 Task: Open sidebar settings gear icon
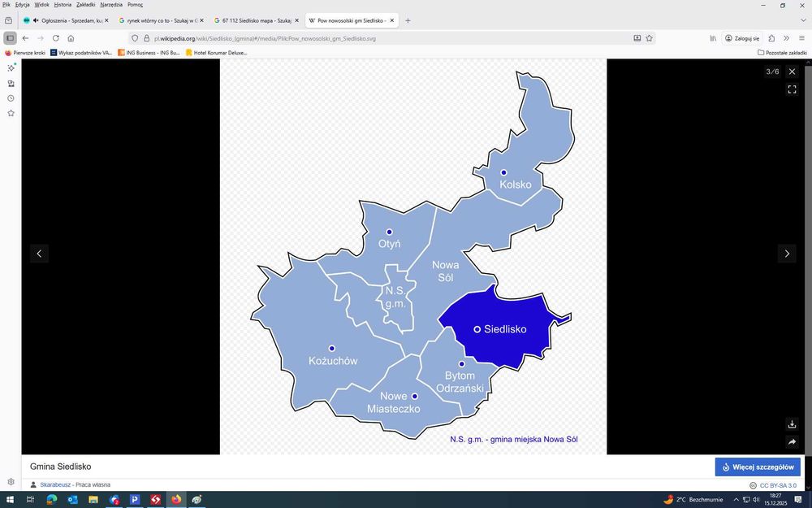click(x=11, y=481)
